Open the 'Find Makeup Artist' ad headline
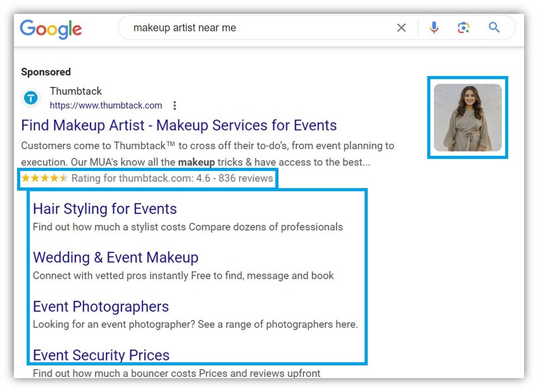The height and width of the screenshot is (392, 538). [178, 125]
